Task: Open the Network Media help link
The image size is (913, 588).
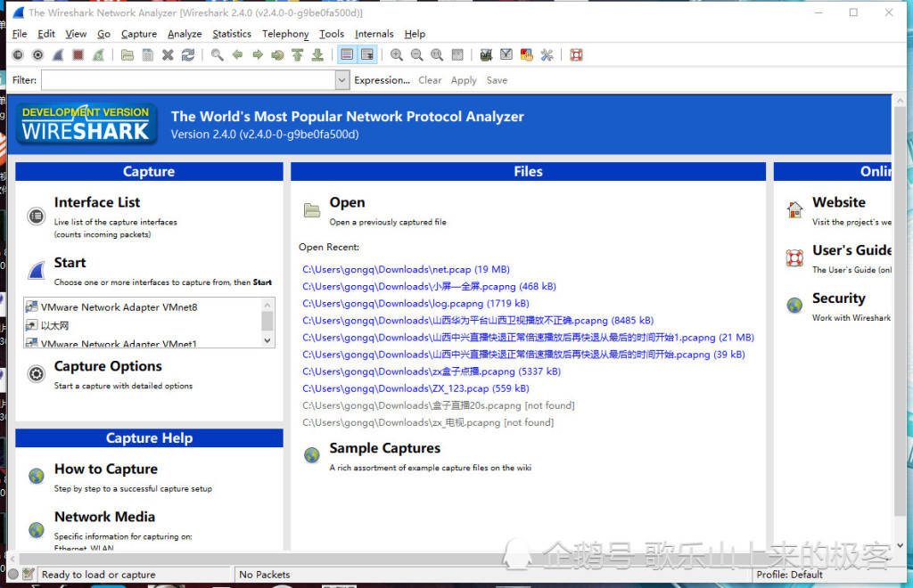Action: [x=105, y=517]
